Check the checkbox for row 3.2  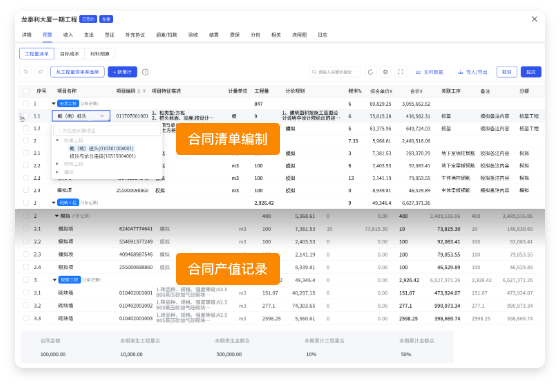26,306
